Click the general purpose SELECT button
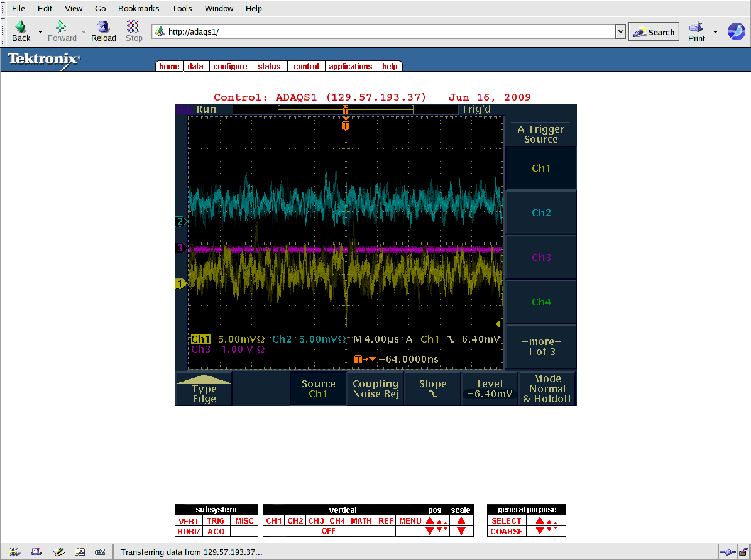 (507, 521)
